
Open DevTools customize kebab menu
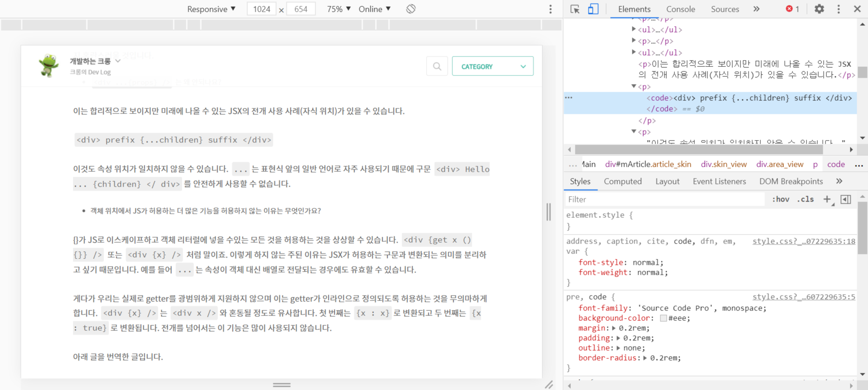pyautogui.click(x=839, y=9)
